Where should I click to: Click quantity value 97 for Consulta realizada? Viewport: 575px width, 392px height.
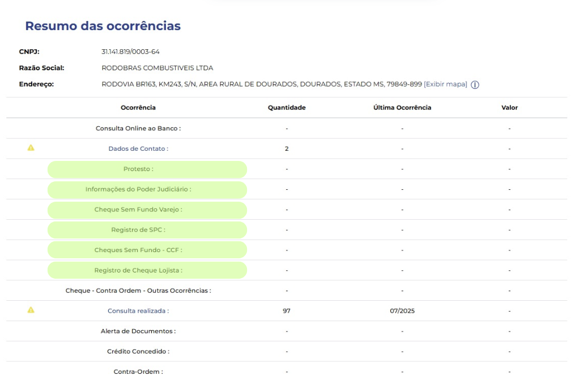(x=287, y=310)
